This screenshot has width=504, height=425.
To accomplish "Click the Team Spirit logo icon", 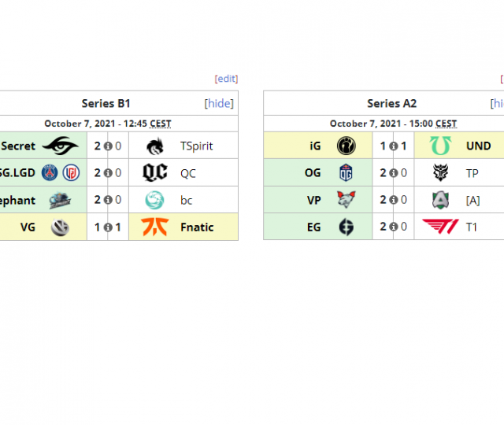I will tap(155, 146).
